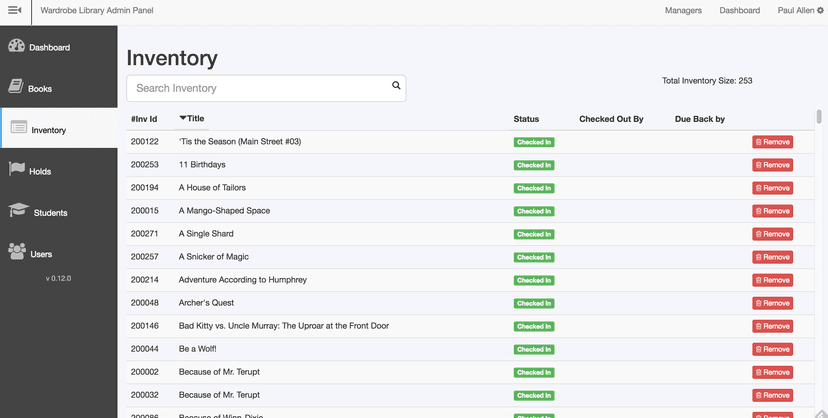
Task: Remove 'A Mango-Shaped Space' item
Action: [773, 211]
